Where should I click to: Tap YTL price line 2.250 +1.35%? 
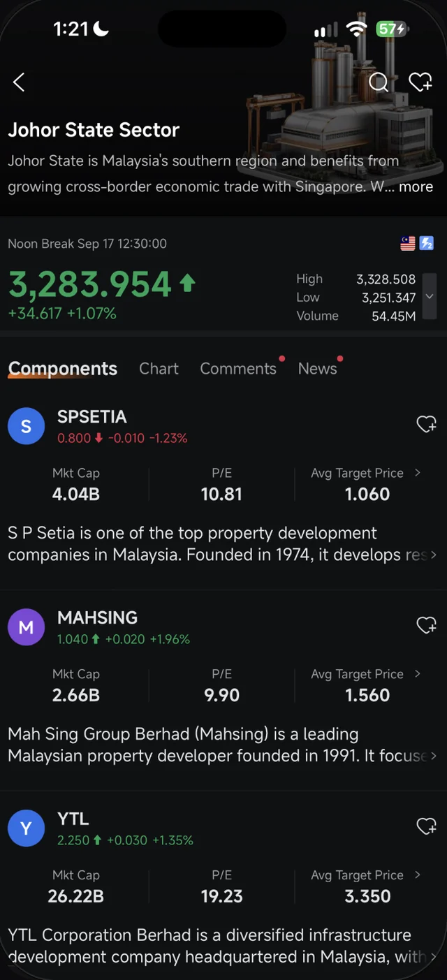coord(125,840)
